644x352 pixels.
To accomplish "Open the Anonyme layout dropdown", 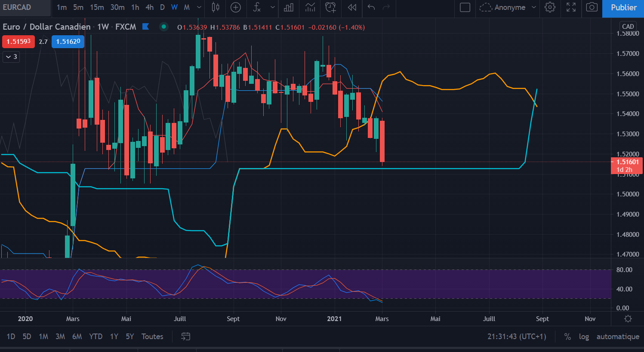I will tap(508, 7).
